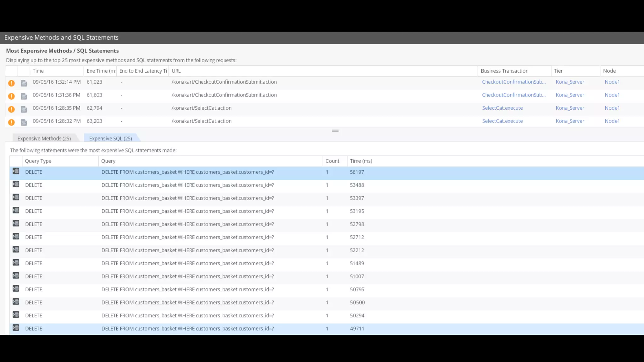Grab the panel splitter handle between tables

pos(335,131)
